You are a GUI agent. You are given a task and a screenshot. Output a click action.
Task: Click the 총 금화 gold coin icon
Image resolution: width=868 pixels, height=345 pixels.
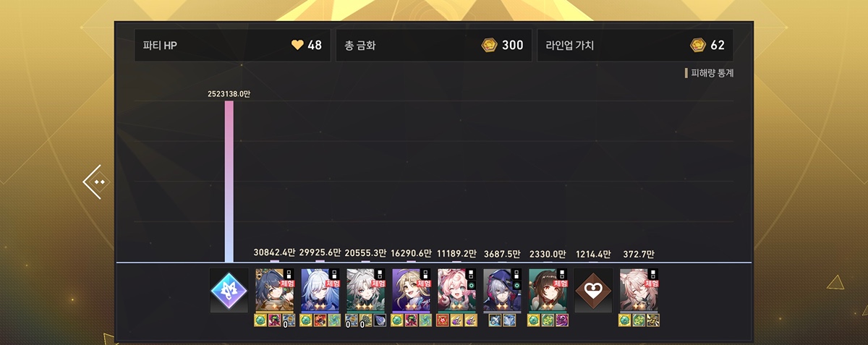point(489,45)
